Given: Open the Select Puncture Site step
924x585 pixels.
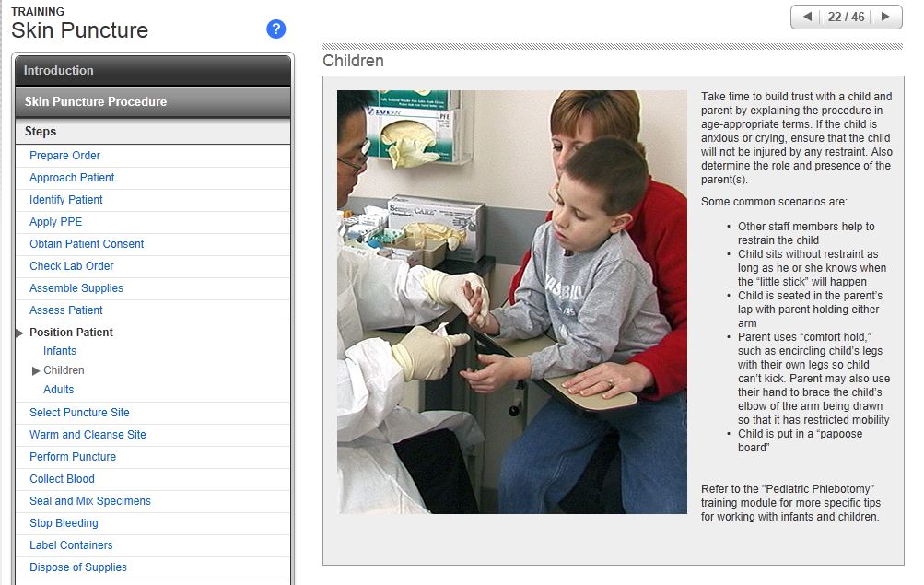Looking at the screenshot, I should click(x=79, y=413).
